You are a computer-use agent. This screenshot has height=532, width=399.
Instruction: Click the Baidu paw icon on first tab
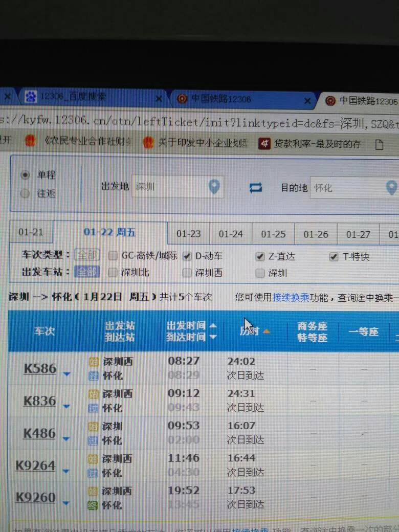(x=31, y=97)
